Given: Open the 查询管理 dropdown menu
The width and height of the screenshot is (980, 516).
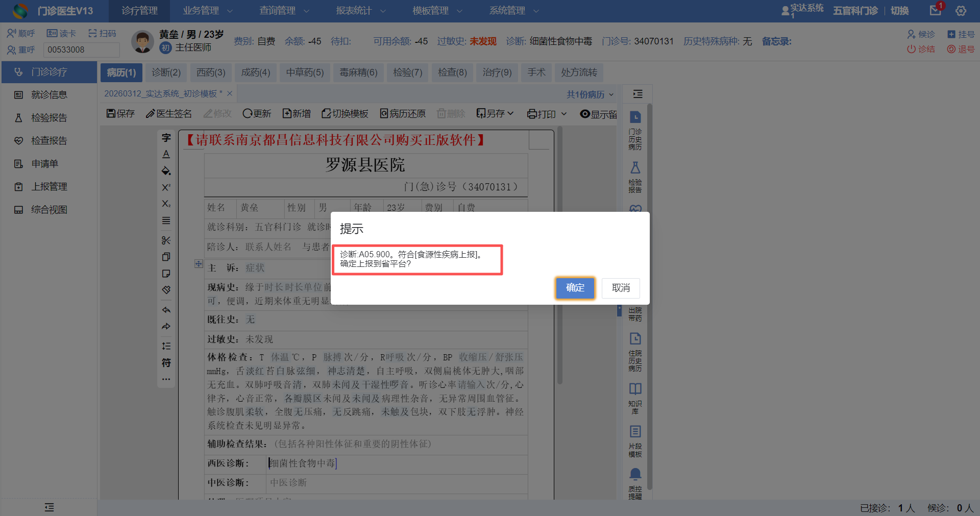Looking at the screenshot, I should tap(284, 11).
